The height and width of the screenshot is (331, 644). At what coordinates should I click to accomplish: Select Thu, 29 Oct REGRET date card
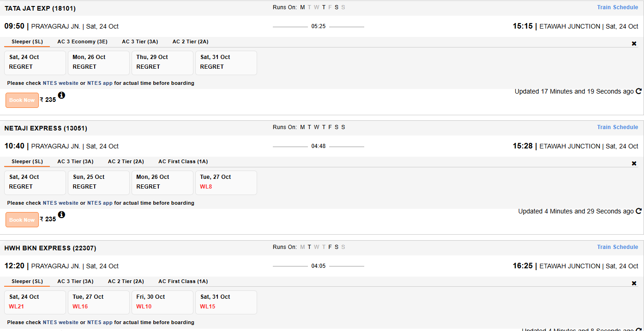pyautogui.click(x=163, y=63)
